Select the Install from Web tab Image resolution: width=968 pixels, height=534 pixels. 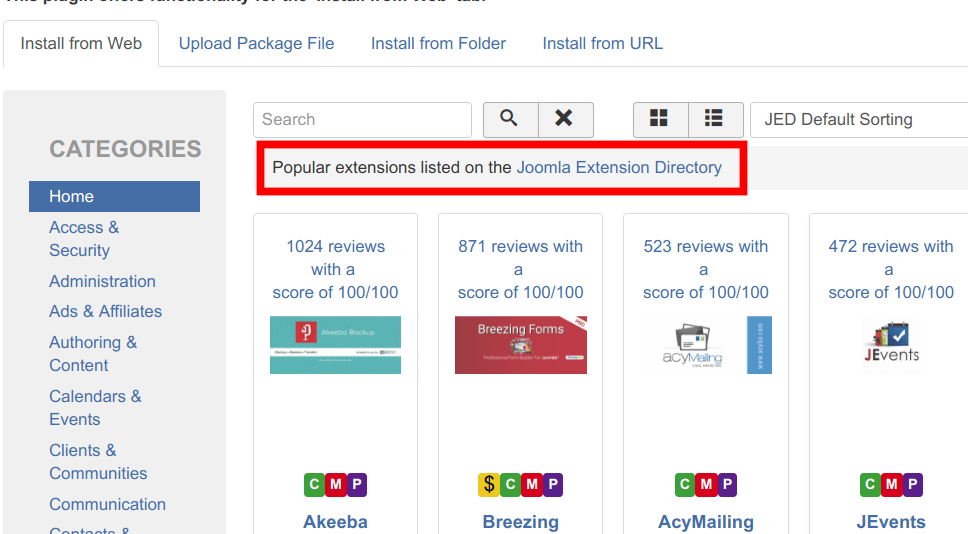81,44
